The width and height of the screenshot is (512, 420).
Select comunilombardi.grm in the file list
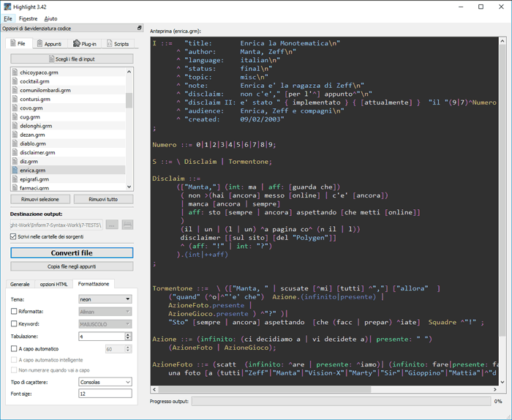[x=68, y=90]
